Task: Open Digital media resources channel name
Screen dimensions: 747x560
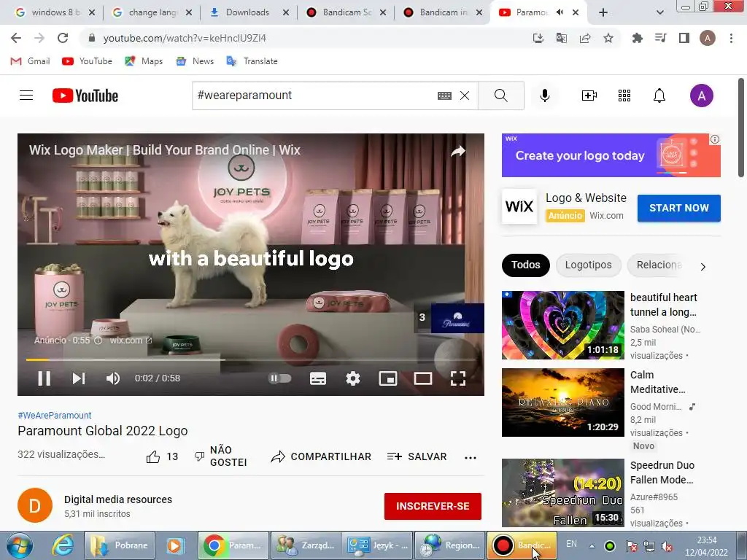Action: pos(118,499)
